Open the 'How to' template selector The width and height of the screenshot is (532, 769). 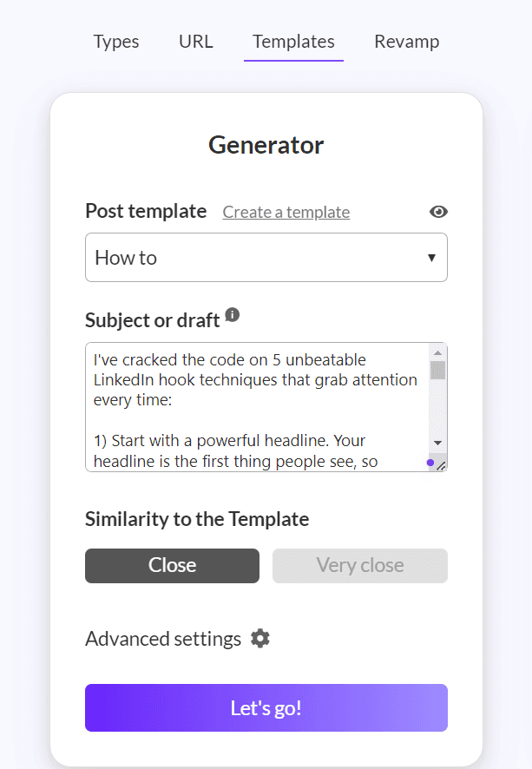coord(266,258)
